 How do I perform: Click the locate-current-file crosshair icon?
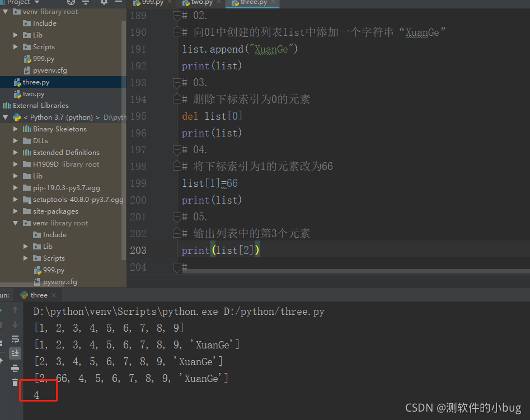click(x=71, y=2)
